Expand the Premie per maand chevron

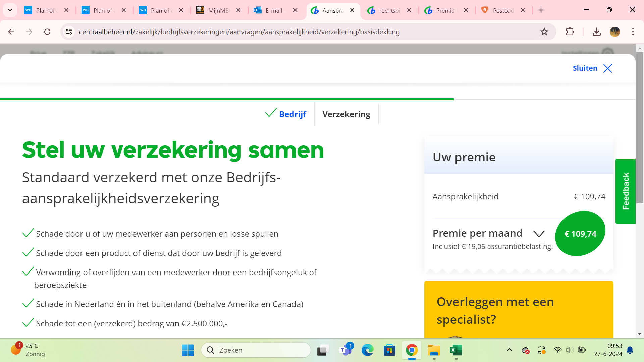click(539, 233)
